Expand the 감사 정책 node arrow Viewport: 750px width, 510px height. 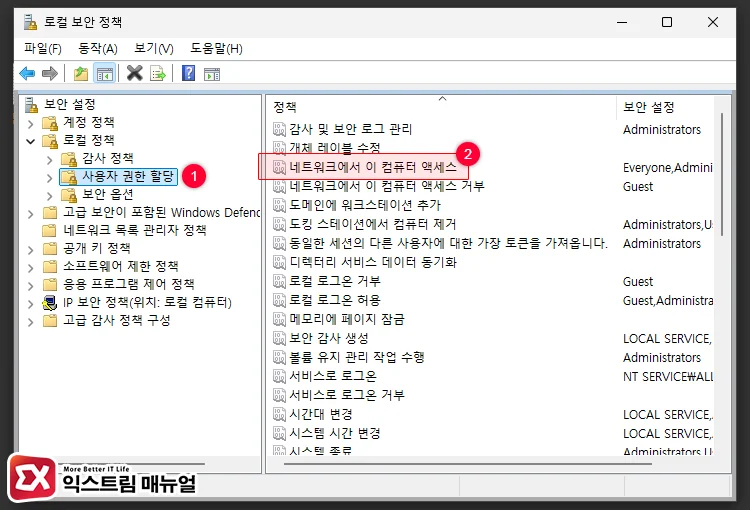click(x=49, y=160)
